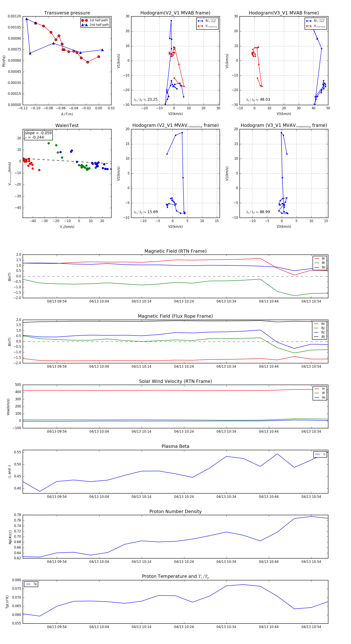Image resolution: width=351 pixels, height=644 pixels.
Task: Click the 'Pt(nPa)' y-axis label
Action: coord(4,61)
